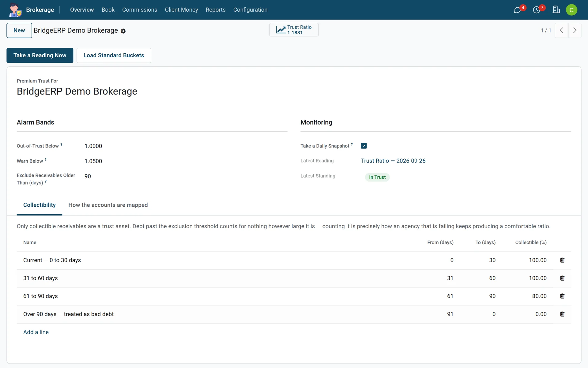Delete the 61 to 90 days bucket
588x368 pixels.
[x=562, y=296]
